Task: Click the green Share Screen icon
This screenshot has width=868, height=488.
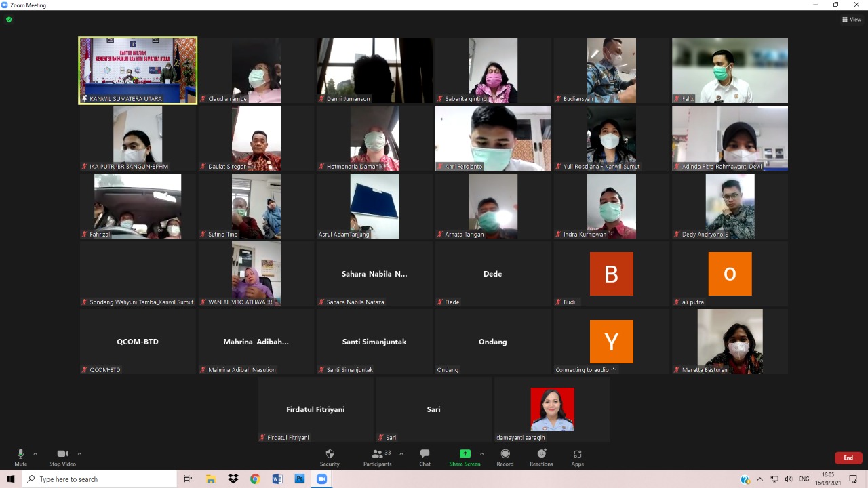Action: click(x=465, y=454)
